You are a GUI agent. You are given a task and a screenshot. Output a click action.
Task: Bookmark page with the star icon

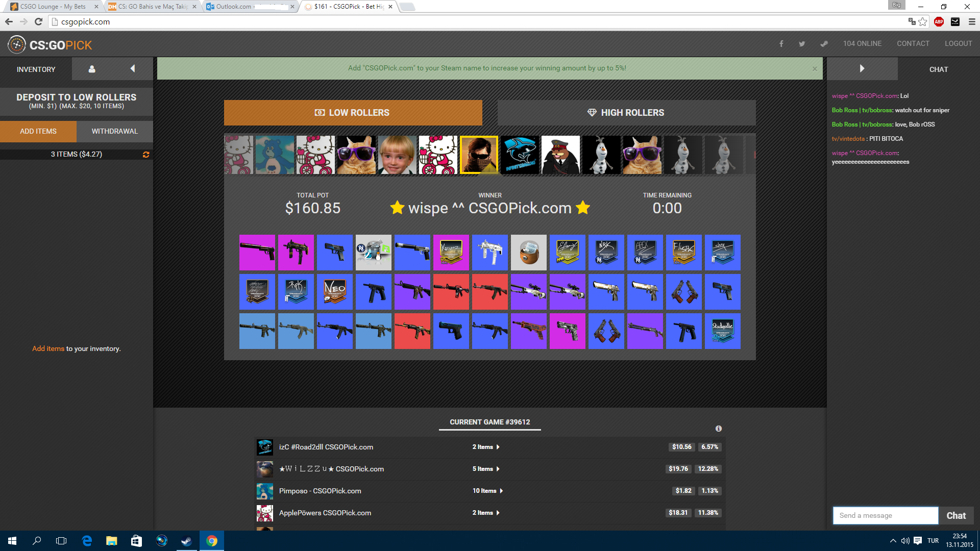[x=923, y=22]
